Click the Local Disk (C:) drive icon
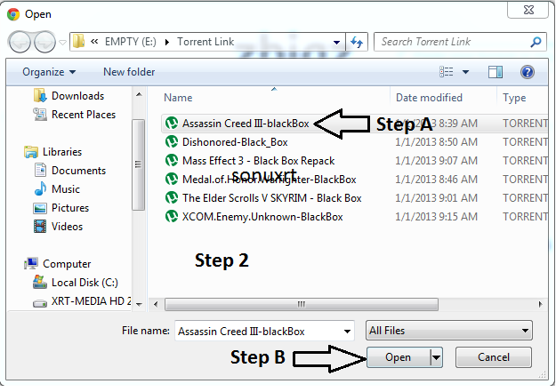 pos(40,283)
